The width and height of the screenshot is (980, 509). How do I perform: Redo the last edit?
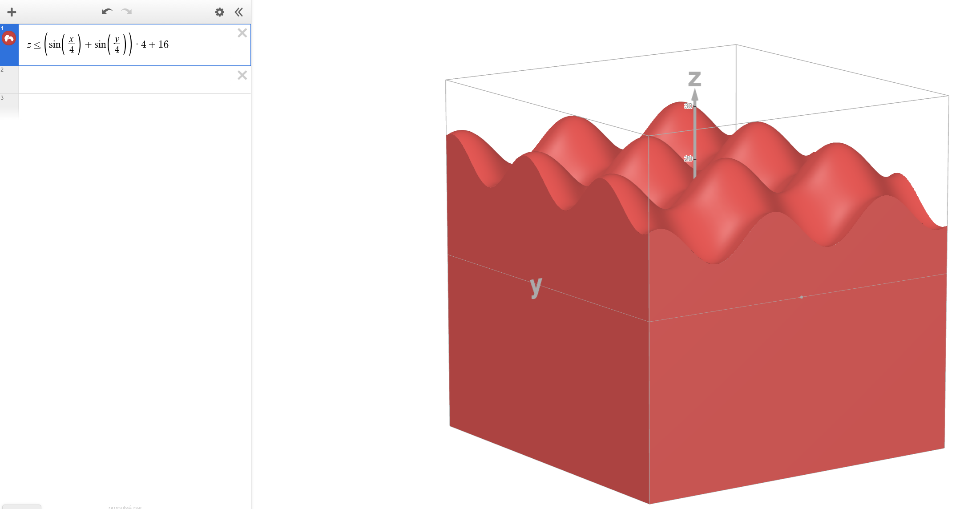click(126, 12)
